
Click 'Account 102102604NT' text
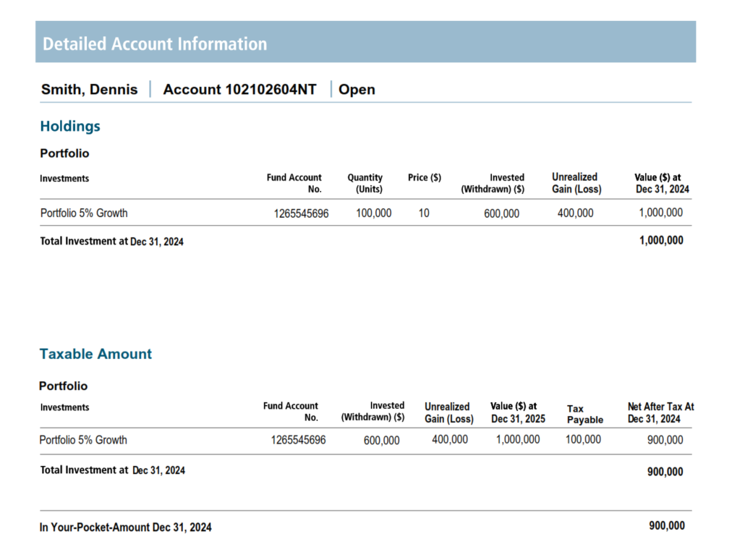[239, 89]
